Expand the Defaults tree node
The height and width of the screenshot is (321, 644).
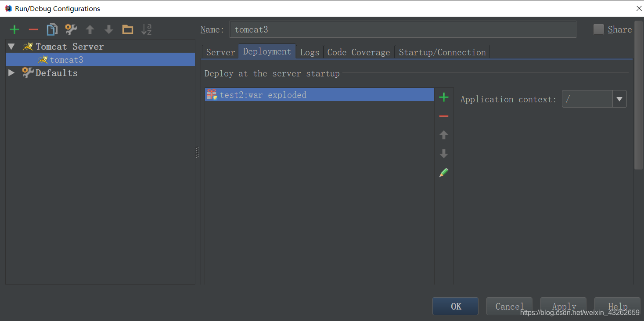click(11, 72)
